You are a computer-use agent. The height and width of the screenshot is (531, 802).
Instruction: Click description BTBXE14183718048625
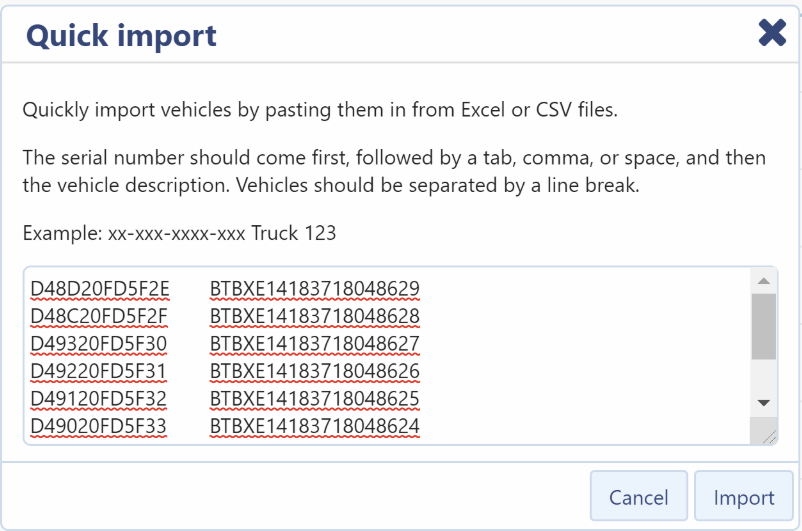tap(315, 399)
